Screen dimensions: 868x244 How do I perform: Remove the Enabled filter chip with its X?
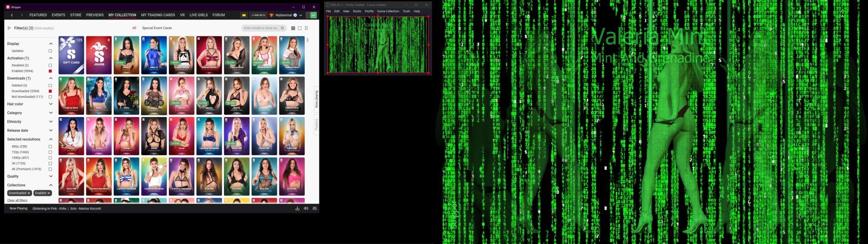pyautogui.click(x=49, y=193)
